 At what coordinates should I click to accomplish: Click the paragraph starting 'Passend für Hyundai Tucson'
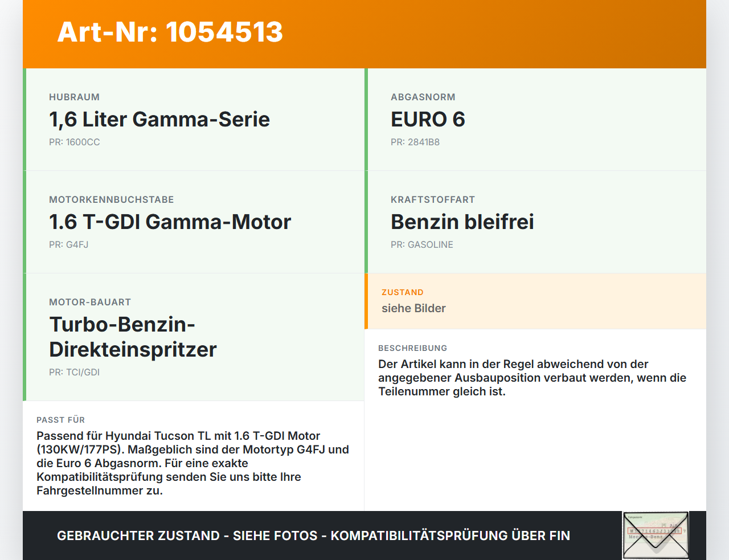coord(193,463)
